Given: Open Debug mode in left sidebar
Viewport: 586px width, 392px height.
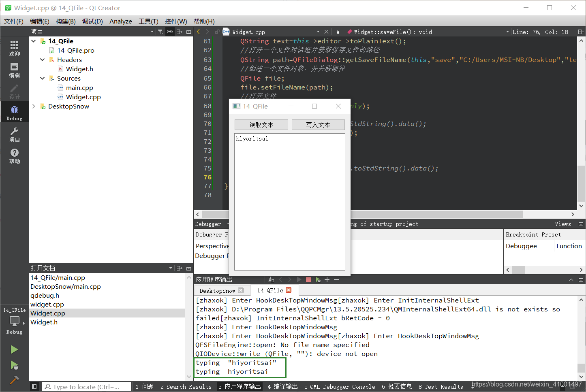Looking at the screenshot, I should point(14,112).
